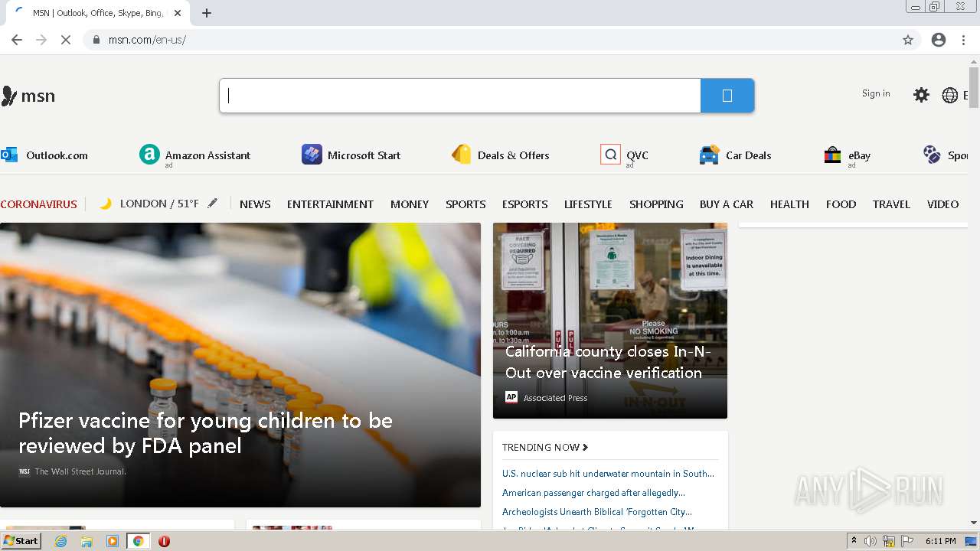Click the pencil edit location icon
This screenshot has height=551, width=980.
click(x=213, y=204)
